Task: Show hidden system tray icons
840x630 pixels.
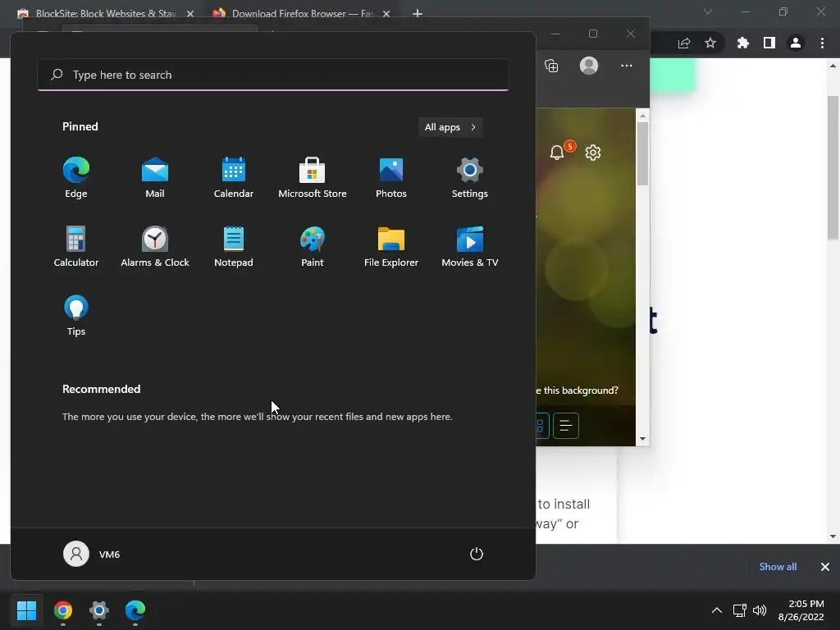Action: point(716,610)
